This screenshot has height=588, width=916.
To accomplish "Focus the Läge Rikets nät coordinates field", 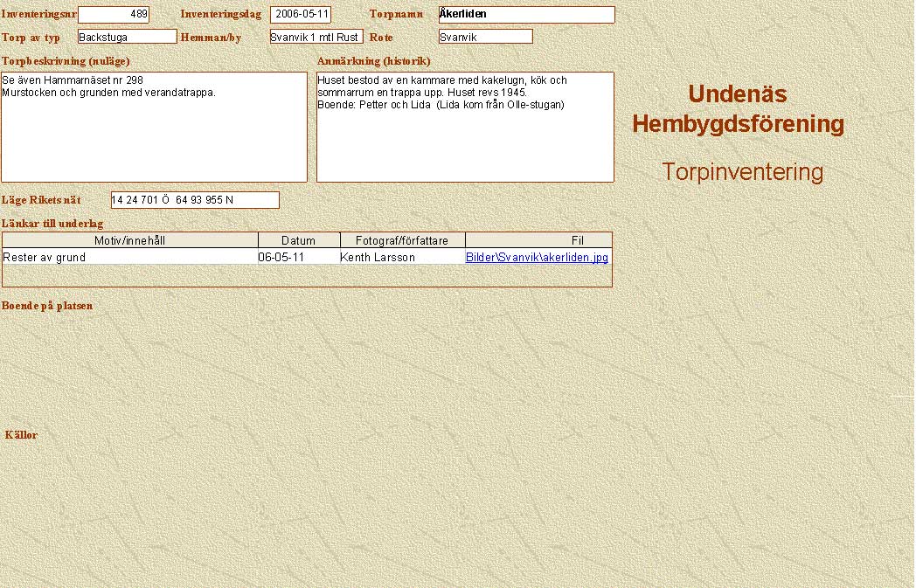I will pyautogui.click(x=195, y=200).
